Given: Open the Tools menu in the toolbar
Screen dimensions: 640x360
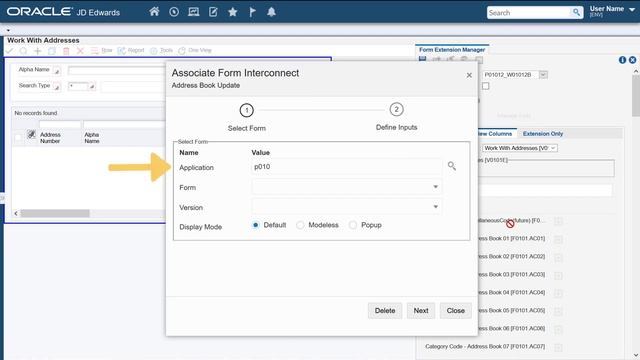Looking at the screenshot, I should pos(162,50).
